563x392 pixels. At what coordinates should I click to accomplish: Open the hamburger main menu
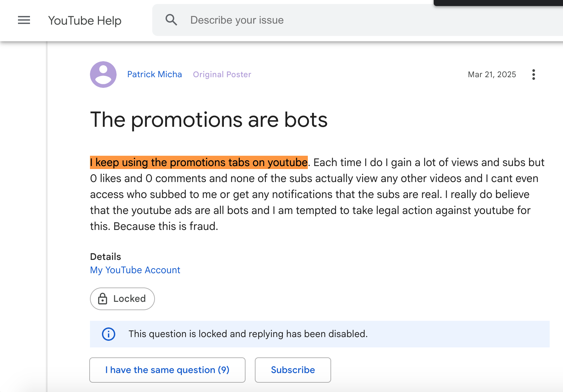point(24,20)
